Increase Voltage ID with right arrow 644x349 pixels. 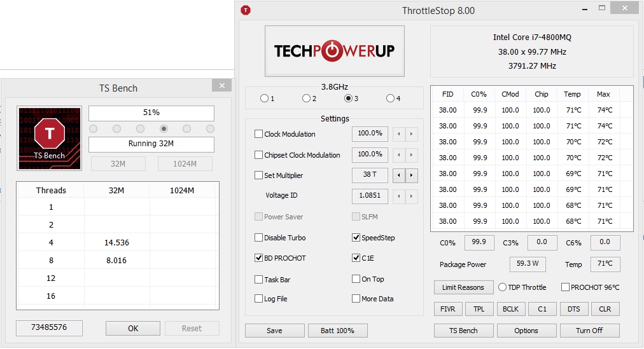click(411, 196)
